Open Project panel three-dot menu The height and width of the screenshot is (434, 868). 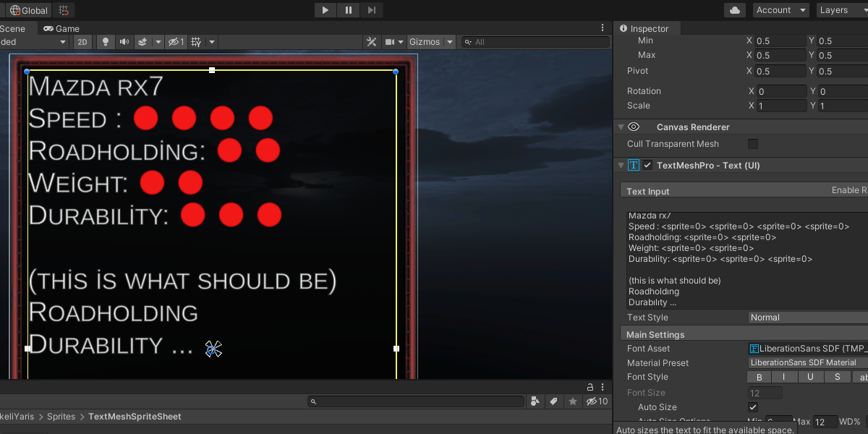pos(603,387)
